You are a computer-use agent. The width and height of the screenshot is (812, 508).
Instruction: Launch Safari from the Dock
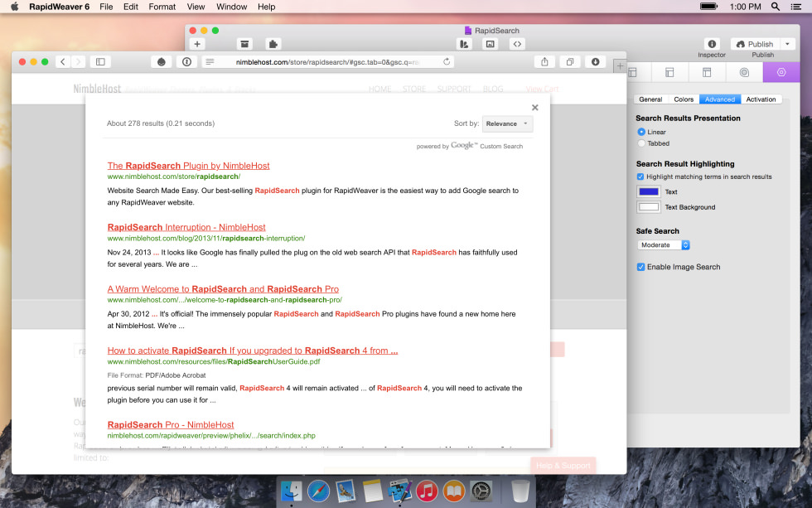pyautogui.click(x=318, y=491)
